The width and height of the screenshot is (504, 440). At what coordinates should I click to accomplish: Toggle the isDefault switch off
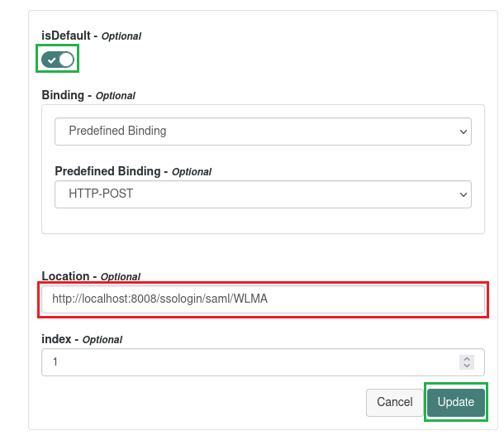coord(58,60)
